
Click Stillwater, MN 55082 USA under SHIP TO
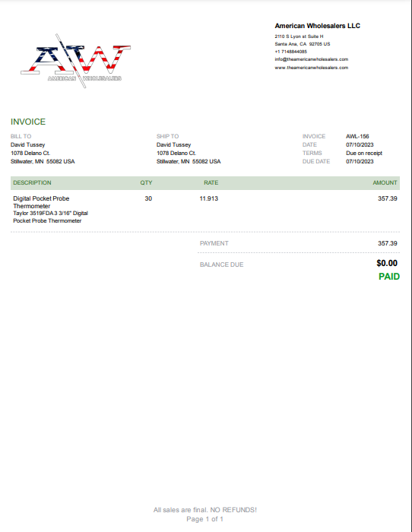click(189, 161)
